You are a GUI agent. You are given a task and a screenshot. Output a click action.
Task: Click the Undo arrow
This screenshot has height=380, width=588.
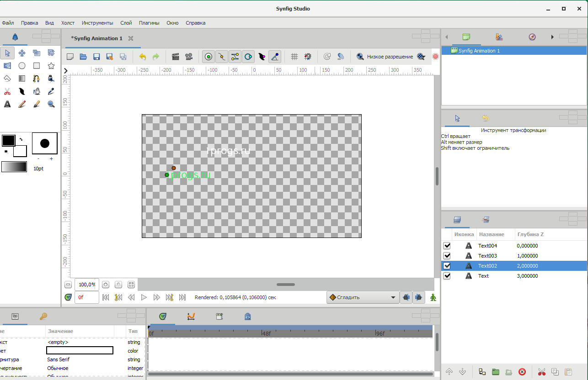(143, 57)
